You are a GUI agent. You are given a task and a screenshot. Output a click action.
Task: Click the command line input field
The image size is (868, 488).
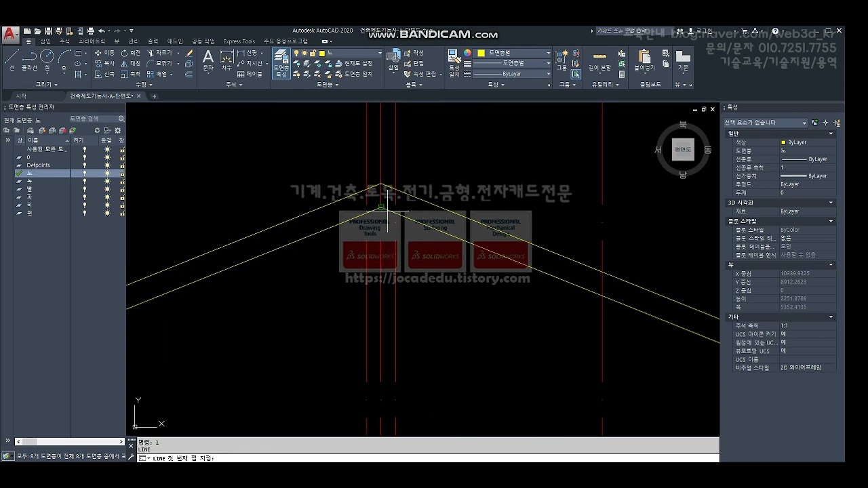point(427,458)
